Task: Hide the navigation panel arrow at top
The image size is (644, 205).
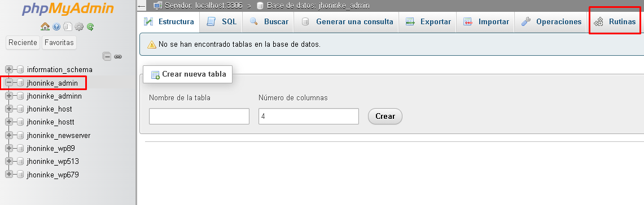Action: (x=142, y=6)
